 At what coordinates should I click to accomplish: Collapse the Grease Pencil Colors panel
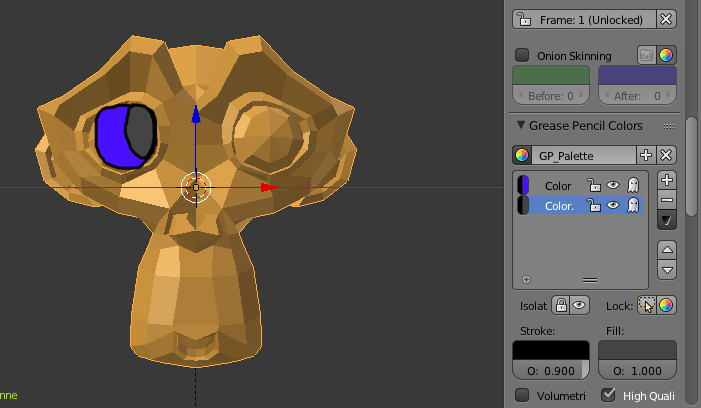pyautogui.click(x=521, y=126)
